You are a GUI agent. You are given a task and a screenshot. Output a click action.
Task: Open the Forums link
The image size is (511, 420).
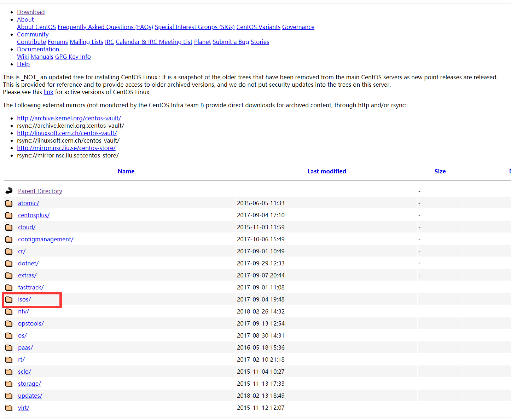click(58, 42)
